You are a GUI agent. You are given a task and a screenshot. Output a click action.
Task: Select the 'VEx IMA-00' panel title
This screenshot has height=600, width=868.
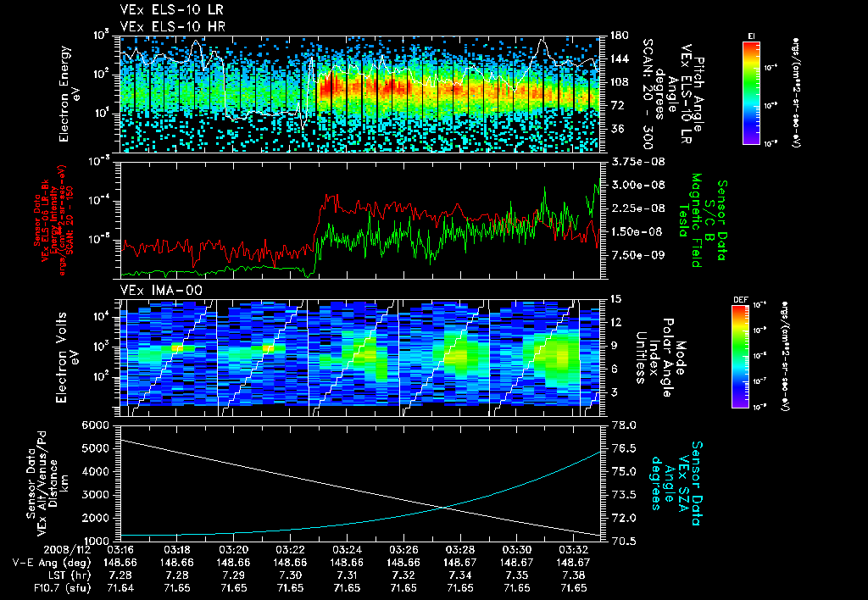[x=161, y=291]
